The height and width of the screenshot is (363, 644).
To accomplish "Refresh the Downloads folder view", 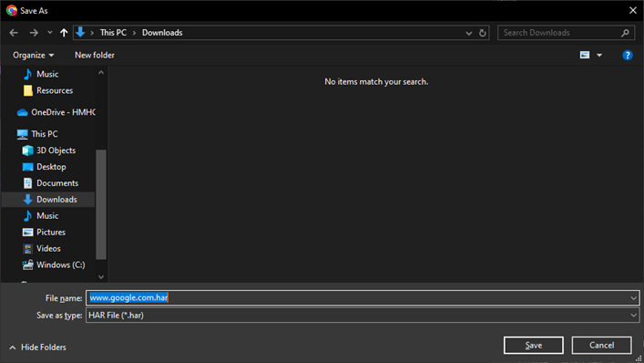I will [x=483, y=33].
